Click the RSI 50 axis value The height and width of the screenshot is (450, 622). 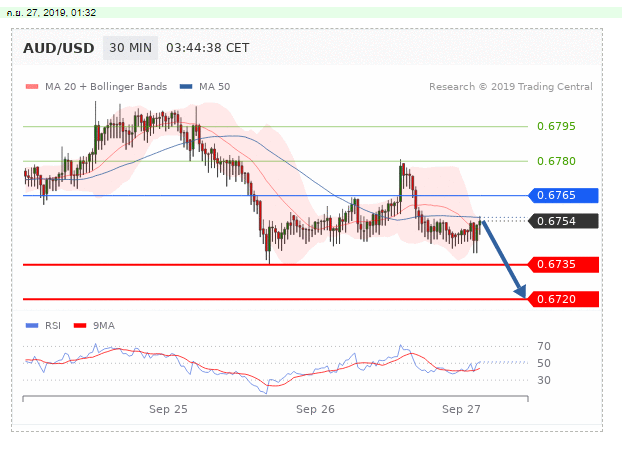click(x=544, y=363)
